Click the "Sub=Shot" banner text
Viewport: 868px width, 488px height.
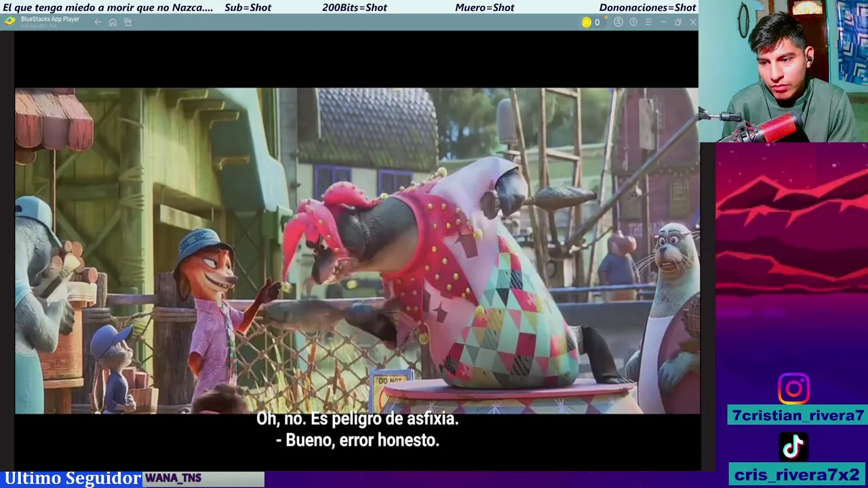[248, 7]
